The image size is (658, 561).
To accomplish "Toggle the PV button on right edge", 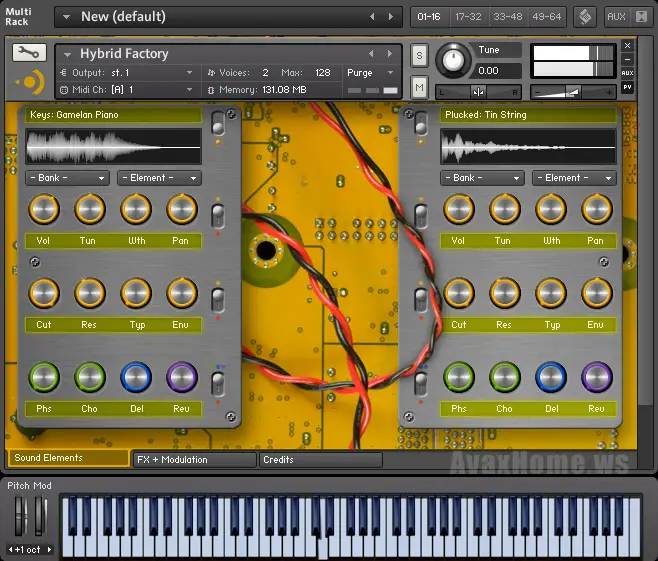I will coord(627,87).
